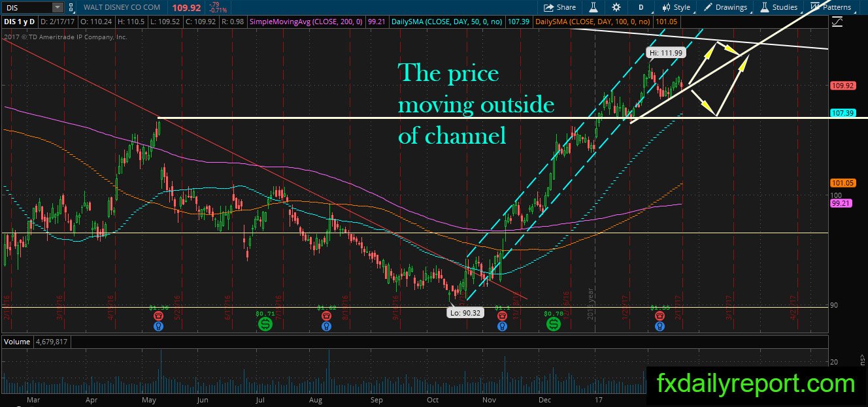Click the Volume subgraph label
The height and width of the screenshot is (407, 868).
[x=16, y=341]
